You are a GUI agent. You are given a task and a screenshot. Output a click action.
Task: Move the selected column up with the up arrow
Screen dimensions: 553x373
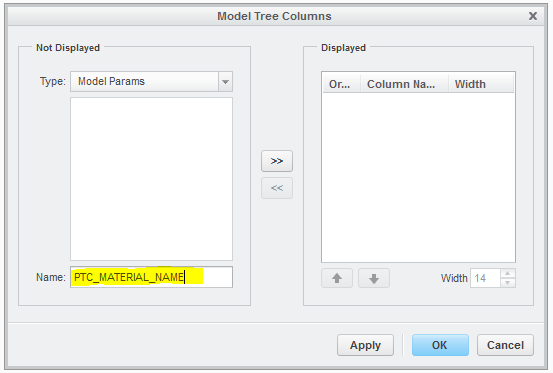click(x=337, y=278)
